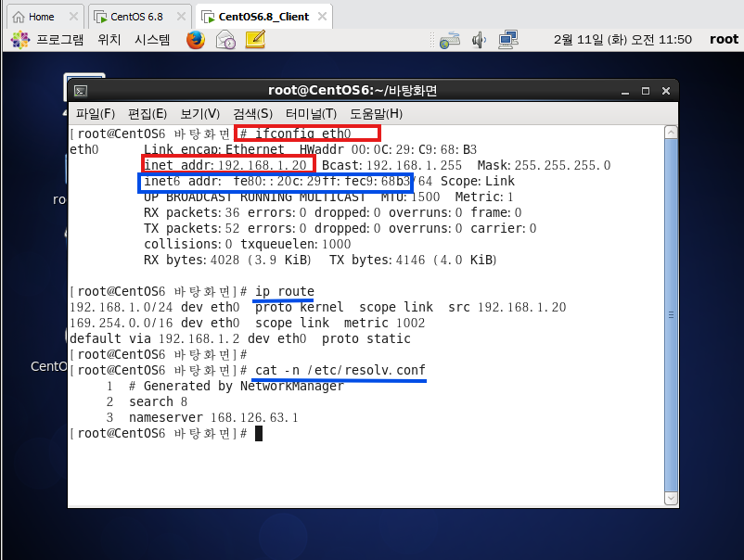Click the terminal scrollbar up arrow
This screenshot has width=744, height=560.
671,133
